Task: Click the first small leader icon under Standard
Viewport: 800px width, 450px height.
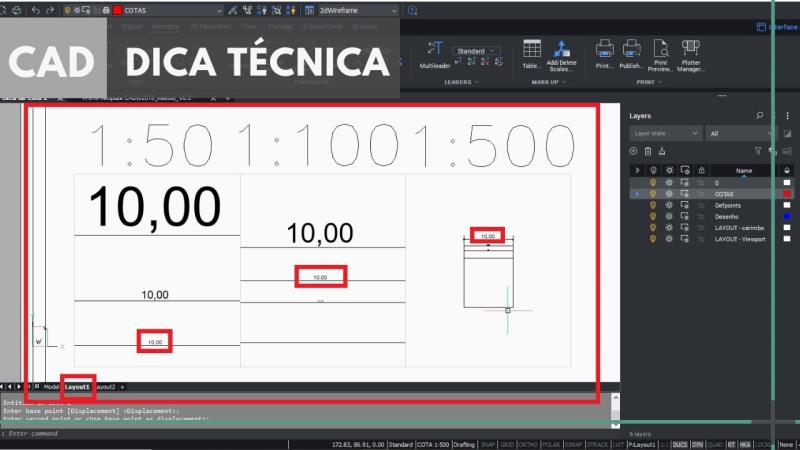Action: 458,61
